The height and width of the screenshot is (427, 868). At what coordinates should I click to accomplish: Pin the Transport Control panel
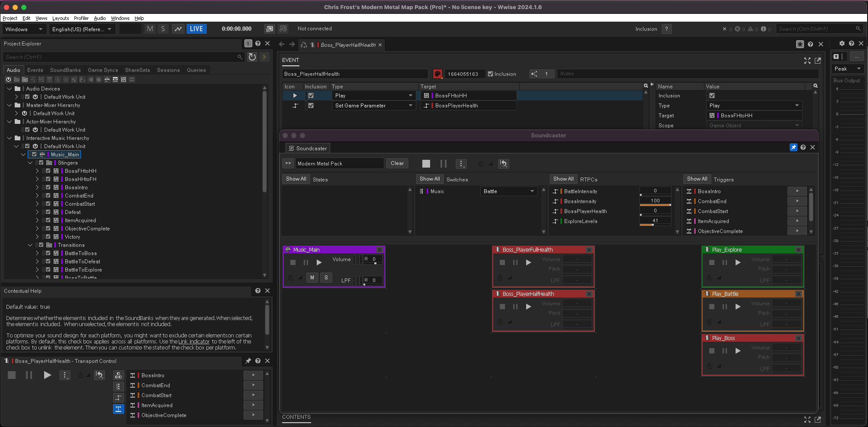tap(248, 361)
